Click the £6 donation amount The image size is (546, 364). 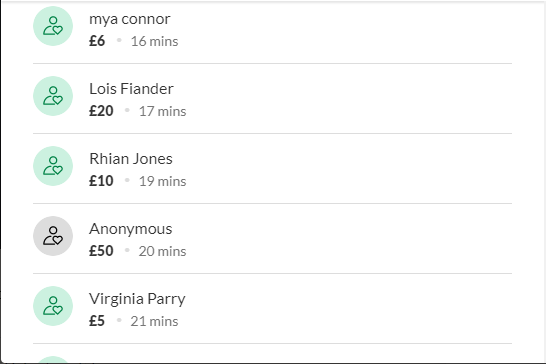[97, 41]
